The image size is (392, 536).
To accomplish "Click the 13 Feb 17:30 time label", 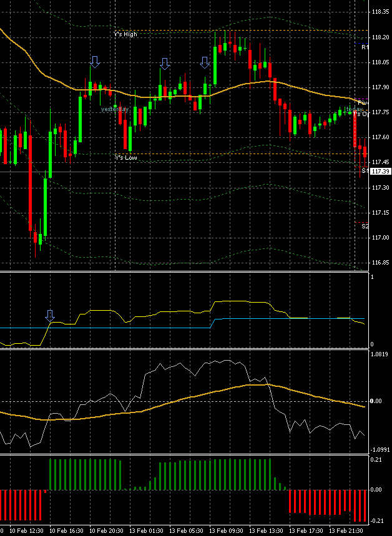I will pos(306,530).
